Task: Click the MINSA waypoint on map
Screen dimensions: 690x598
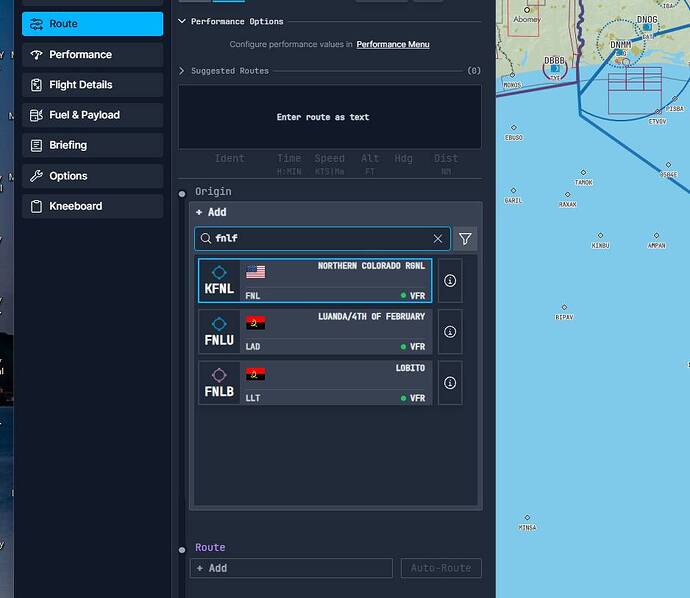Action: pyautogui.click(x=527, y=517)
